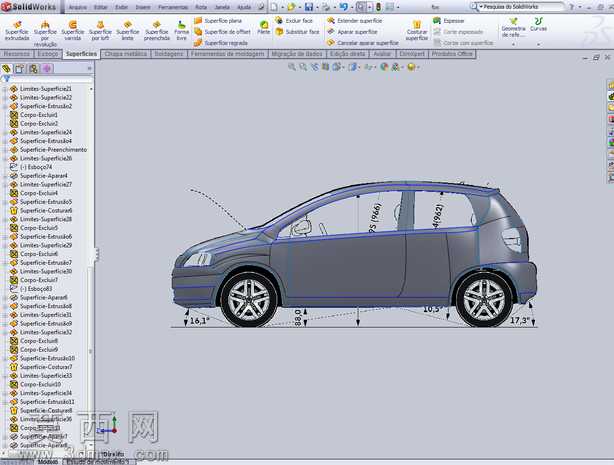This screenshot has width=614, height=465.
Task: Open the Inserir menu
Action: pos(143,7)
